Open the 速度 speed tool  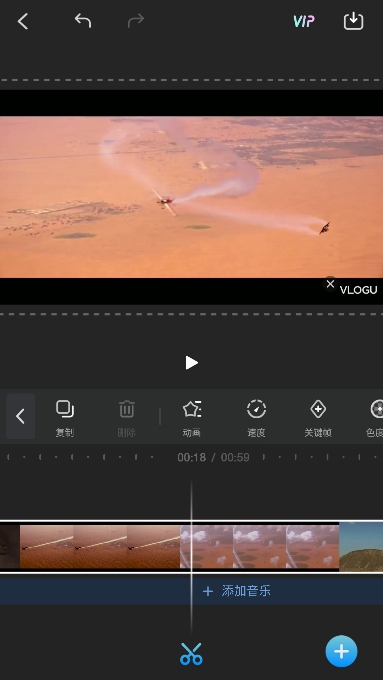point(256,418)
